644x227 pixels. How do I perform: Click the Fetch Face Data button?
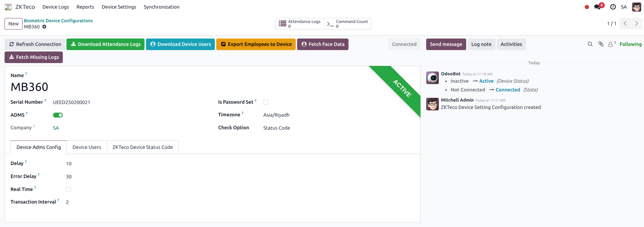tap(323, 44)
